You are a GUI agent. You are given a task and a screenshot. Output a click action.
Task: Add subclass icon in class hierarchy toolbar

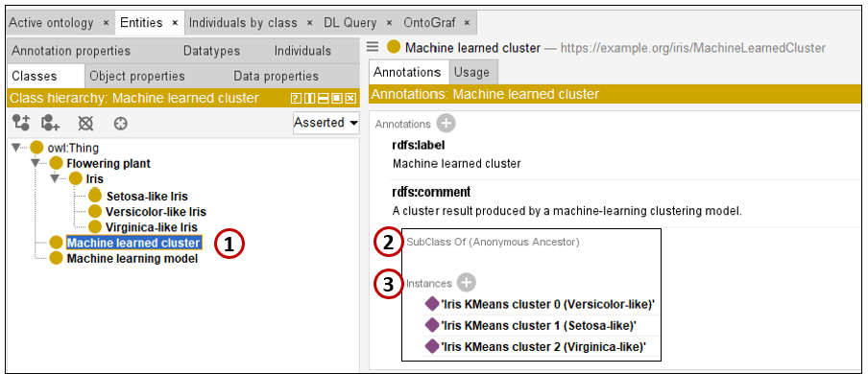21,123
